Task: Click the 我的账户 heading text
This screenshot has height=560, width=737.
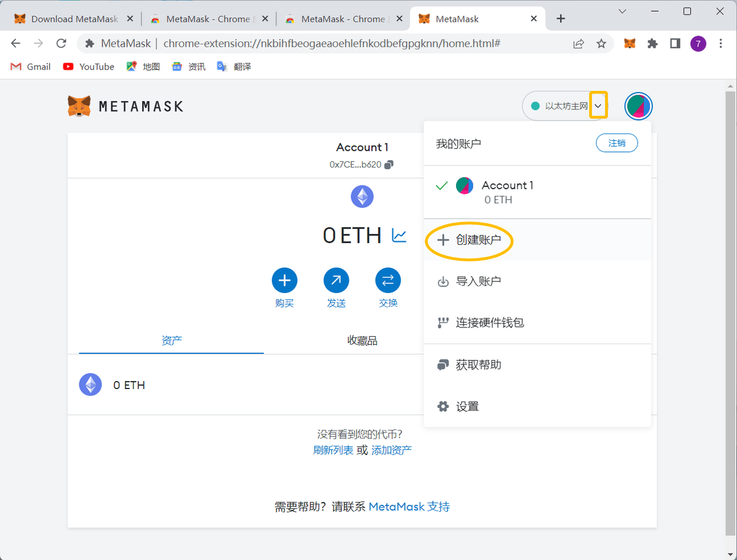Action: (x=458, y=144)
